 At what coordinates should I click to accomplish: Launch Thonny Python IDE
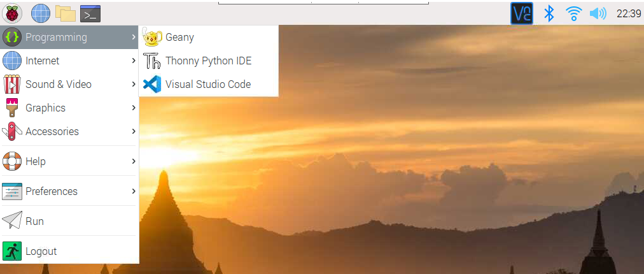point(209,61)
